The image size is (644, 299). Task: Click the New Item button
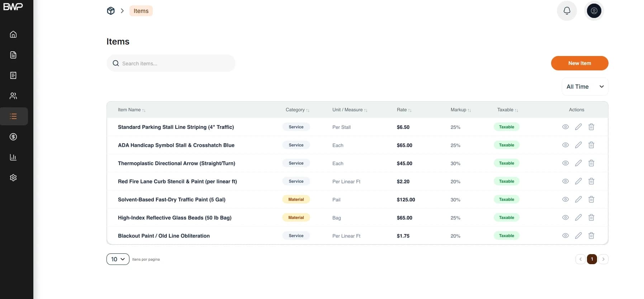coord(579,63)
